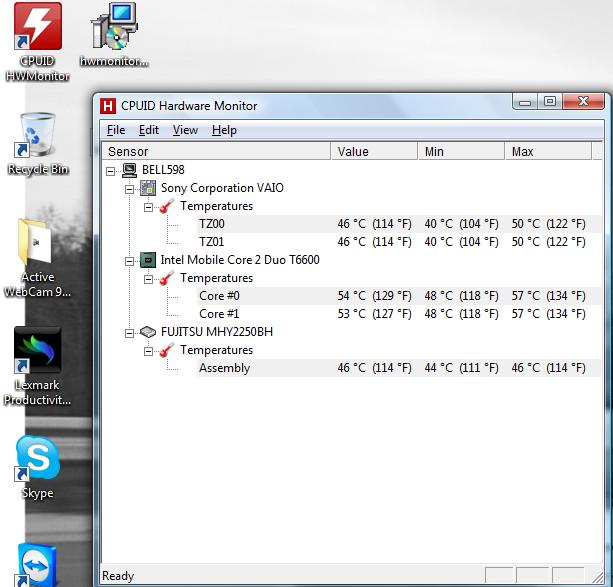Open the Edit menu
The height and width of the screenshot is (587, 613).
pos(149,130)
